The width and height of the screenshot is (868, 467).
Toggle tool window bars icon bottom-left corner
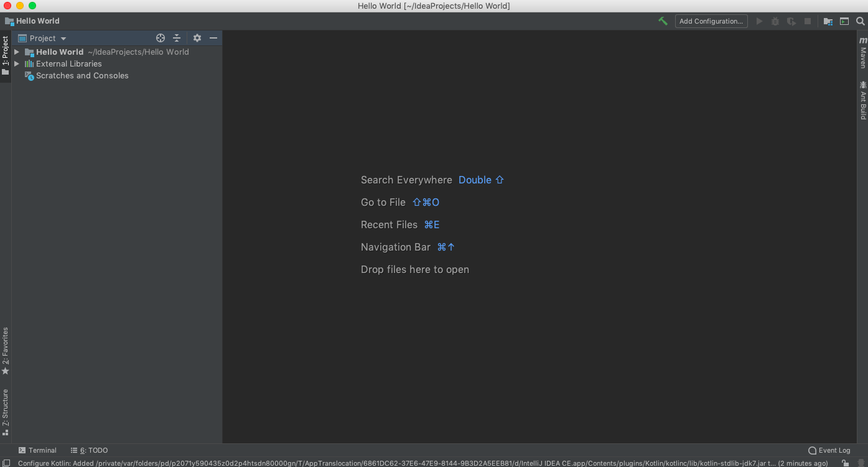6,463
